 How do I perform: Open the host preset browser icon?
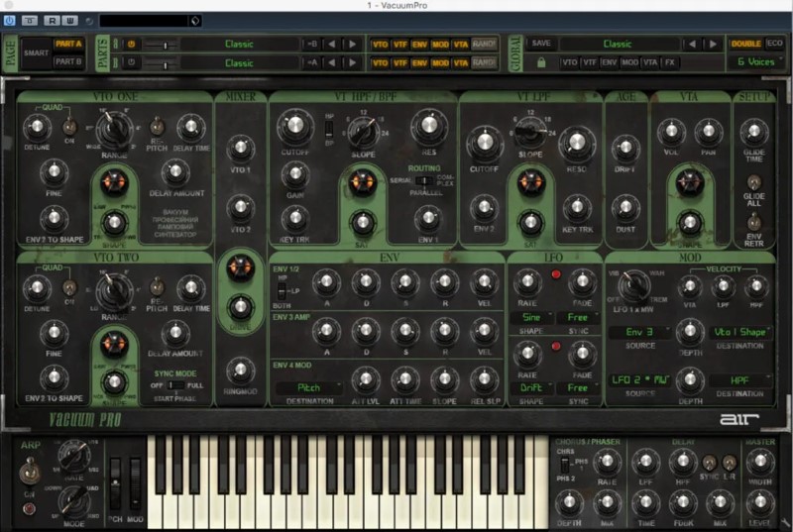tap(195, 21)
